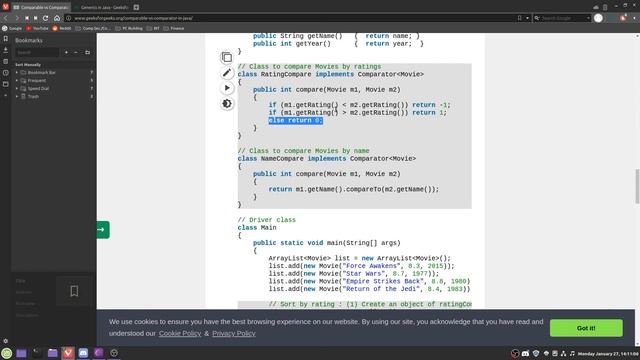Open the Cookie Policy link
This screenshot has width=640, height=360.
pos(180,333)
